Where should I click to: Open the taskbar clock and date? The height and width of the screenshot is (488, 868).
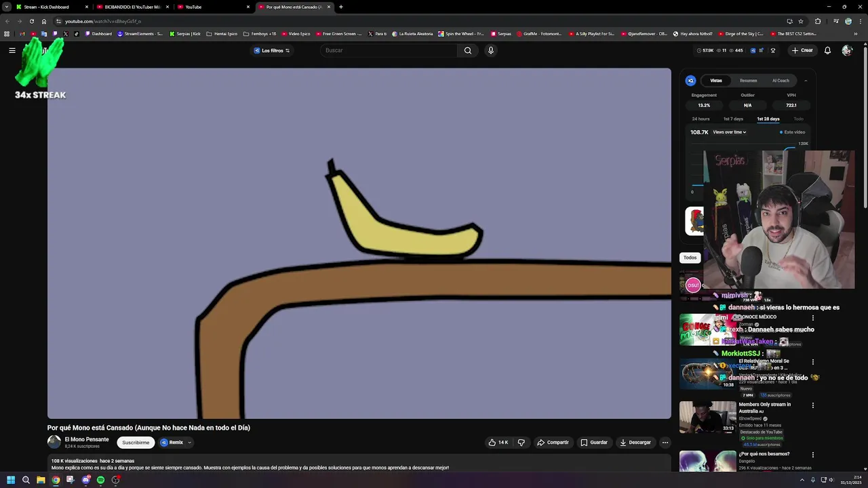point(852,480)
